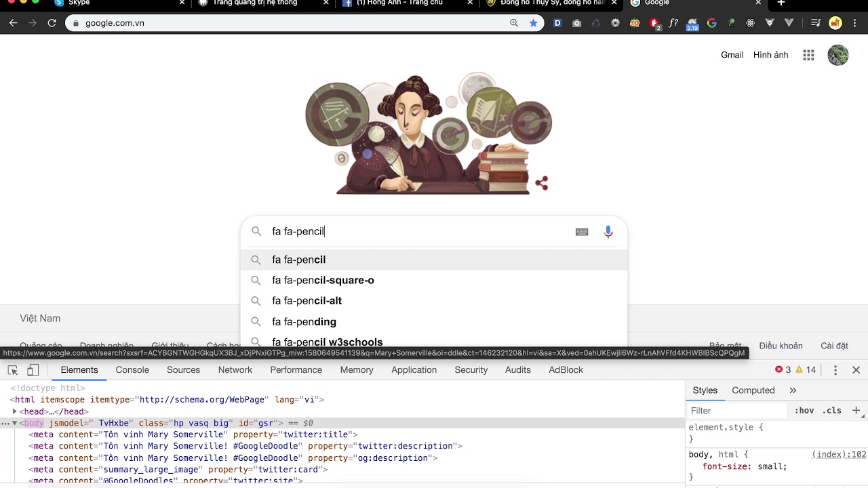Click the errors count badge showing 3
Screen dimensions: 868x488
[783, 370]
